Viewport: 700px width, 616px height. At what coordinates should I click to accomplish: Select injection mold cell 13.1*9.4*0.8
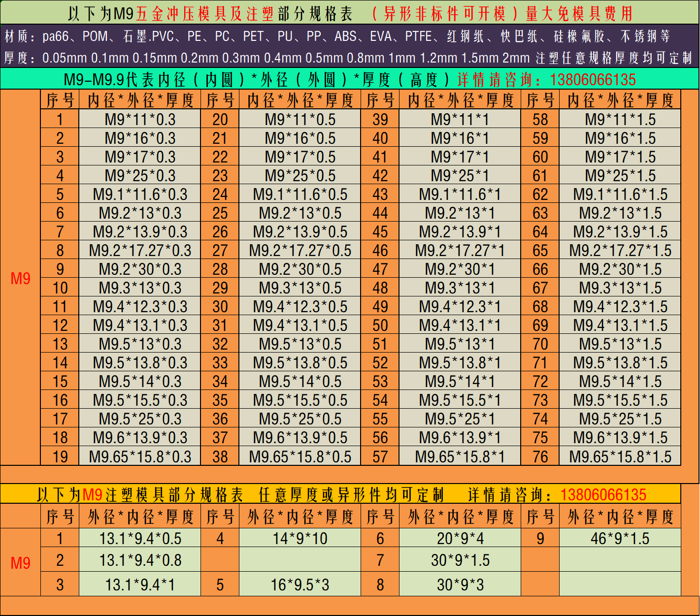(140, 560)
